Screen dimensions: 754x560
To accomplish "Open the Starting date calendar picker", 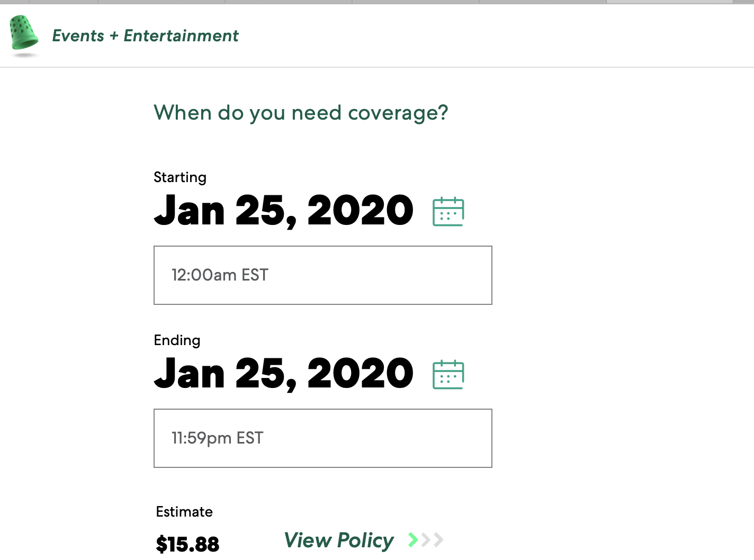I will [448, 212].
